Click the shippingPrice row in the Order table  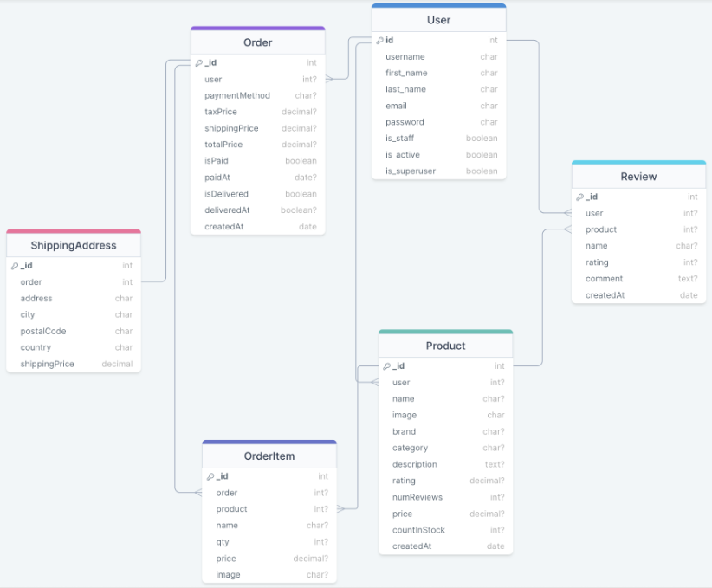258,128
